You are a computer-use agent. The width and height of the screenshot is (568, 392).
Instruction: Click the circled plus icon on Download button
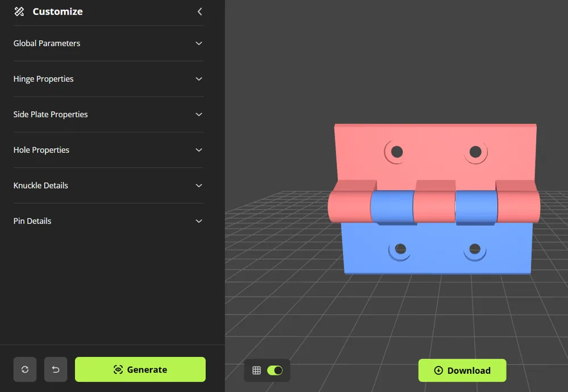tap(438, 370)
